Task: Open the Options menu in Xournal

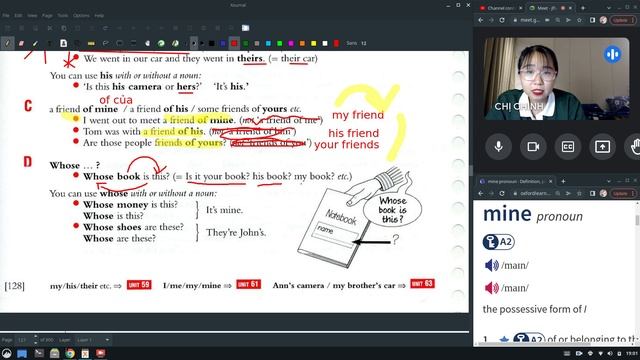Action: [x=81, y=16]
